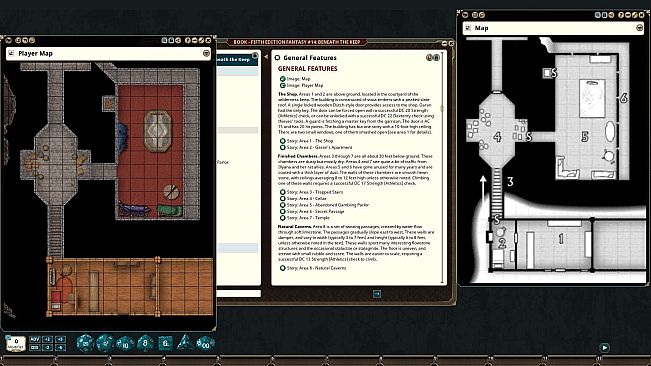Click the lock icon in Map window toolbar

tap(604, 15)
